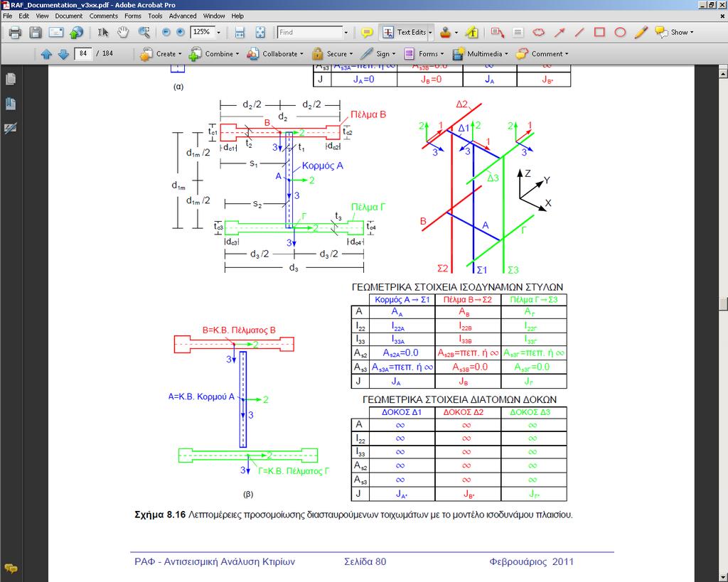Open the Show comments dropdown

[674, 33]
